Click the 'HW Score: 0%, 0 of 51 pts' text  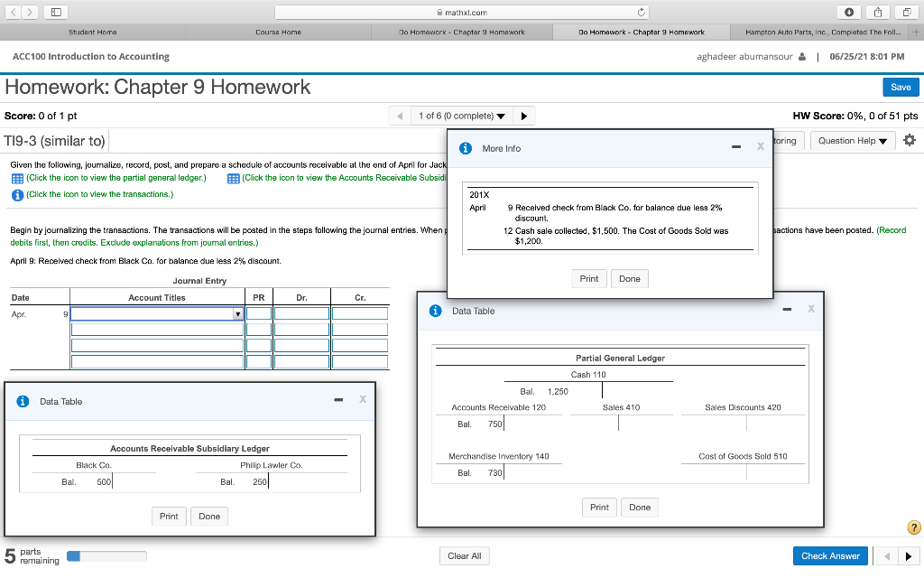pyautogui.click(x=855, y=116)
